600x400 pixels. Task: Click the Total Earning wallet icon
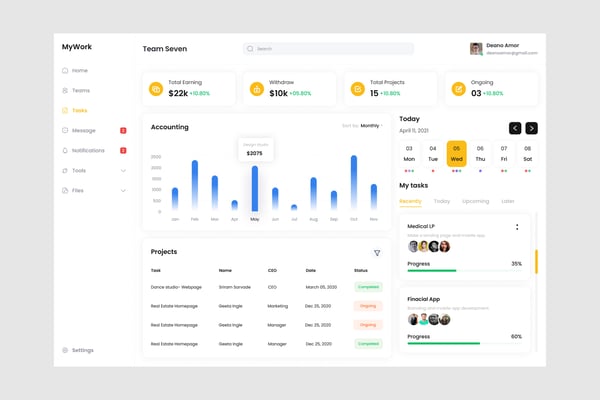click(156, 89)
